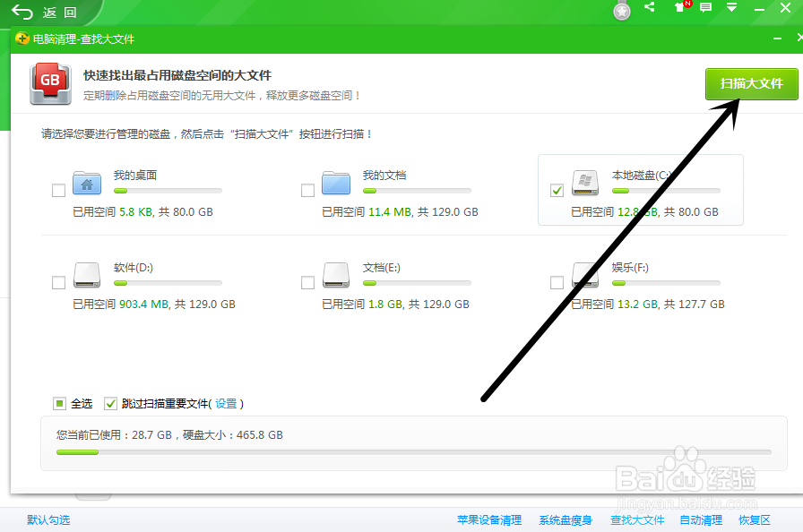Click 默认勾选 at the bottom left
The width and height of the screenshot is (803, 532).
[47, 519]
